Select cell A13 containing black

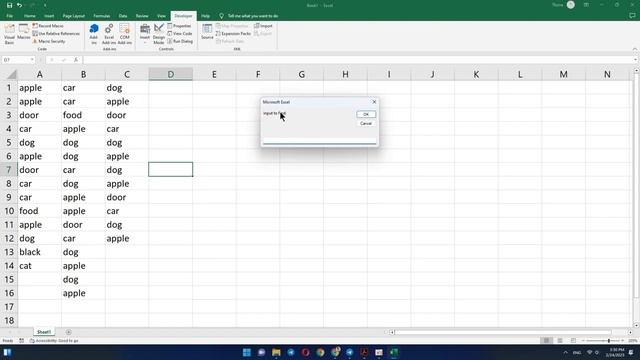[x=40, y=252]
